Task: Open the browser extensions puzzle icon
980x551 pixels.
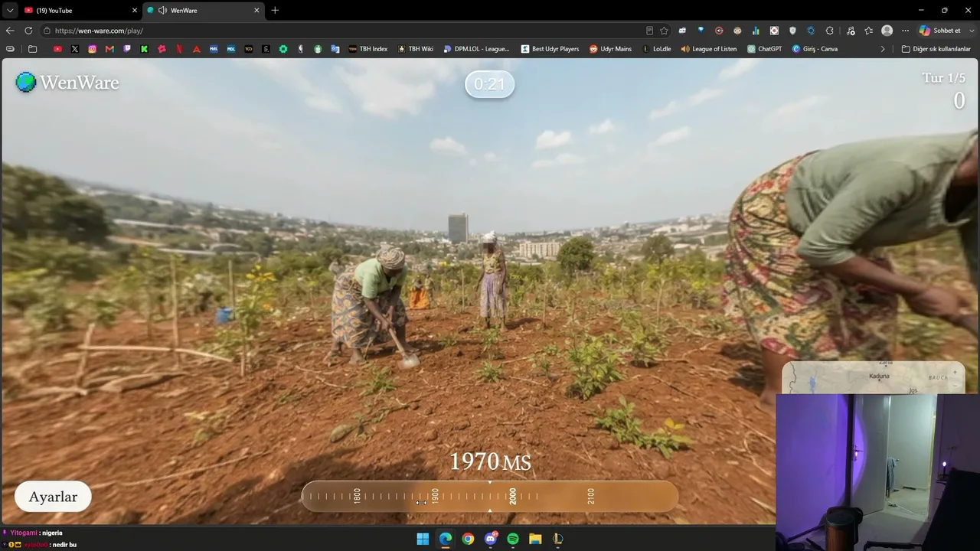Action: pos(829,31)
